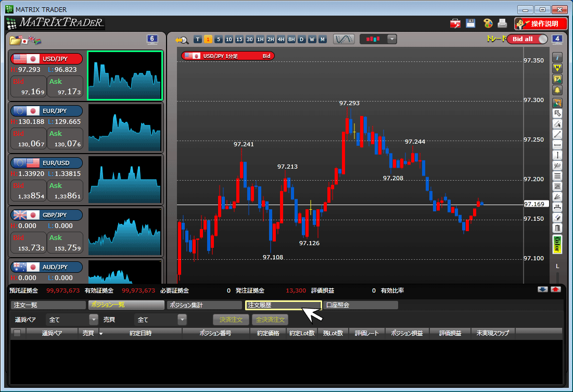Screen dimensions: 573x392
Task: Click the red up arrow panel icon
Action: tap(556, 289)
